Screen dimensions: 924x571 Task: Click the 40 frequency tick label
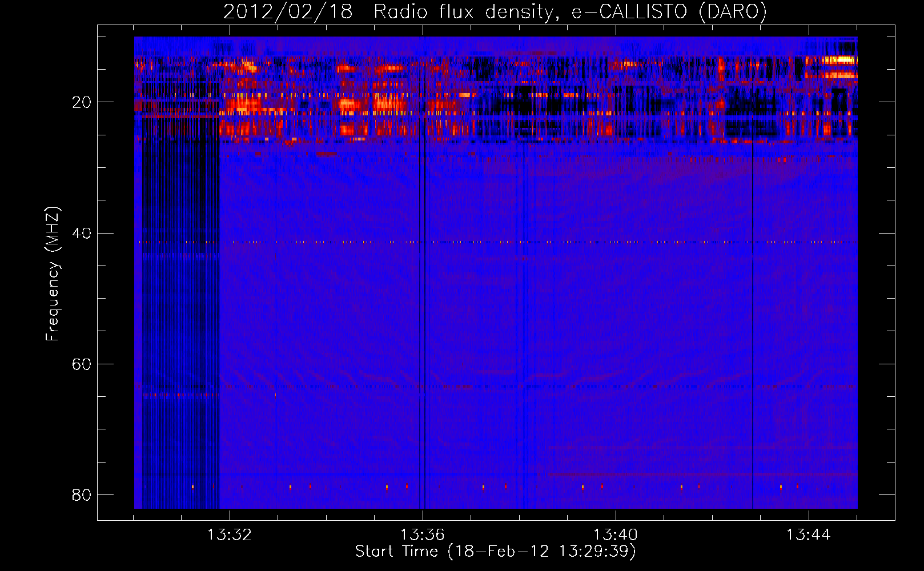(81, 234)
